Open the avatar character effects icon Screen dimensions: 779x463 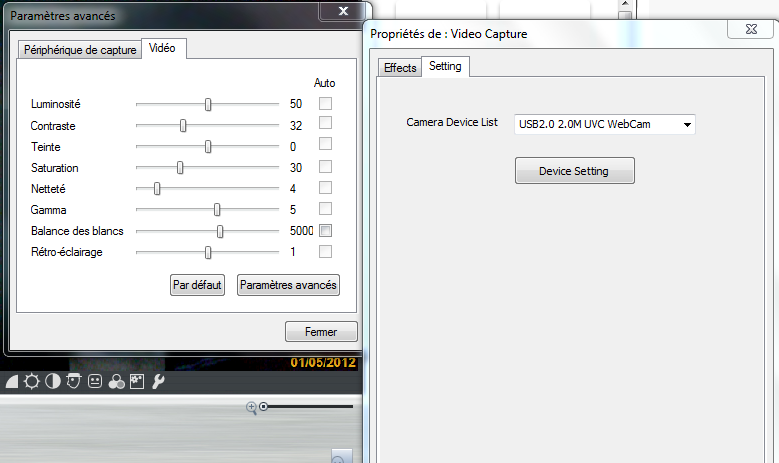[73, 381]
